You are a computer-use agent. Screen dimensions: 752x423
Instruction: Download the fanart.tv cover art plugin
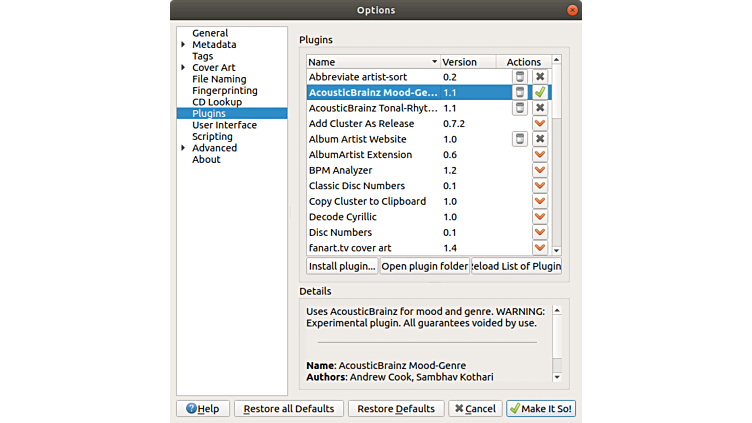[x=540, y=247]
